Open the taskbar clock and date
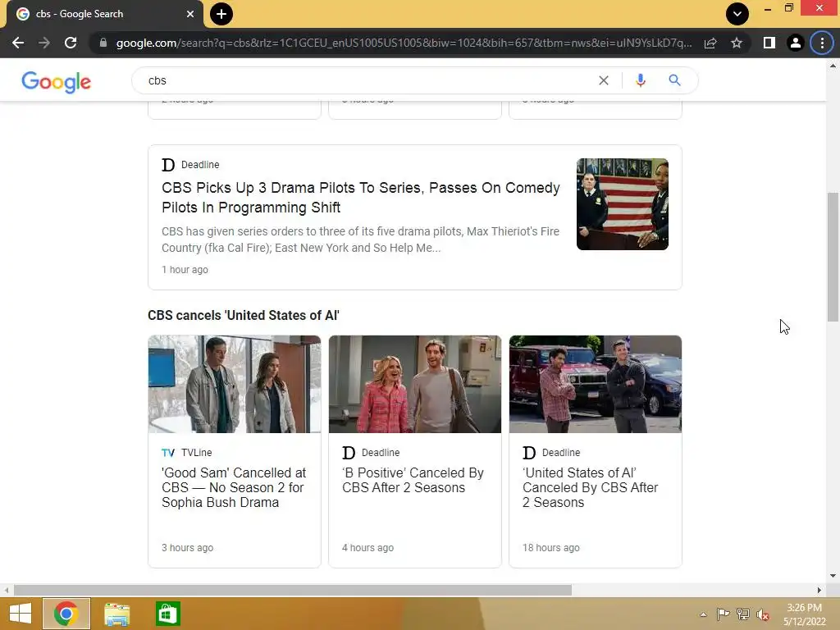Viewport: 840px width, 630px height. click(805, 614)
